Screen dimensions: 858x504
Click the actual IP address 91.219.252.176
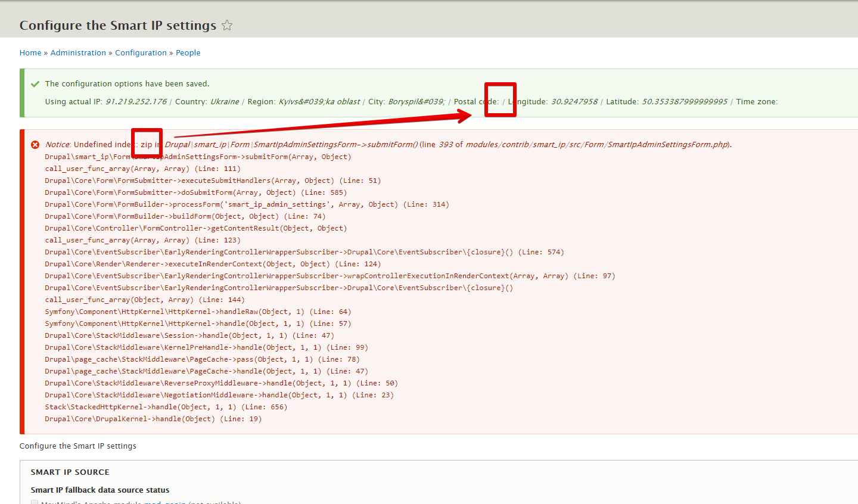click(136, 102)
